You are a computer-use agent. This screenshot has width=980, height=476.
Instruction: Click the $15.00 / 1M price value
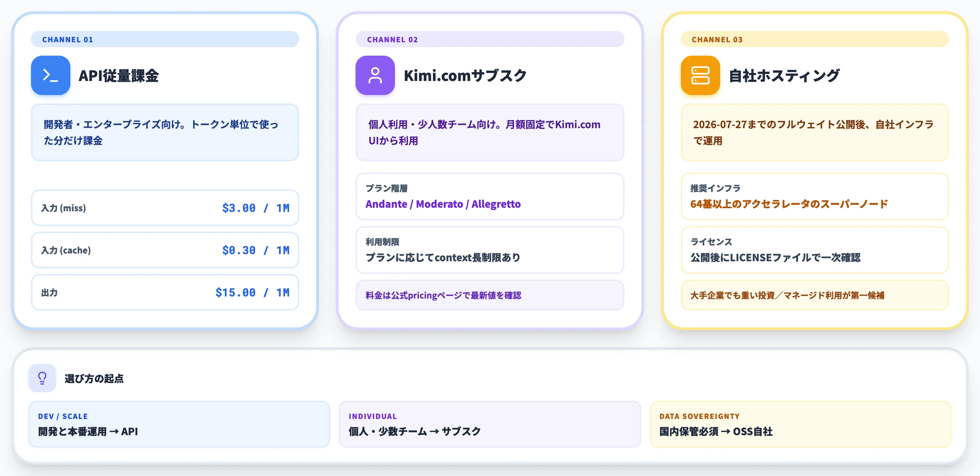tap(252, 293)
